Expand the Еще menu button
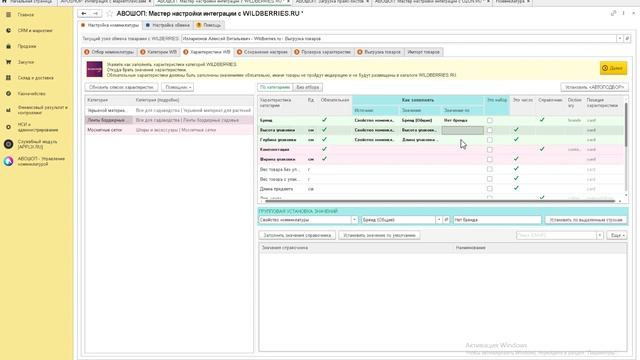640x360 pixels. 617,236
